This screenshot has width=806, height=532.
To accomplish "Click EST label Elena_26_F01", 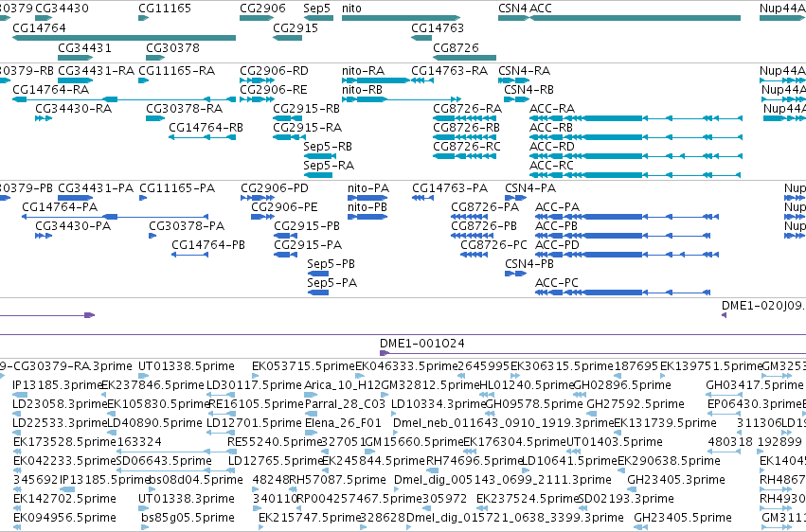I will (343, 423).
